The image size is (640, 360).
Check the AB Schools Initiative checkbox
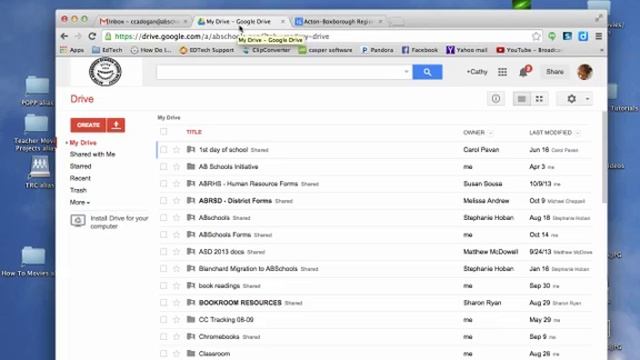[163, 167]
